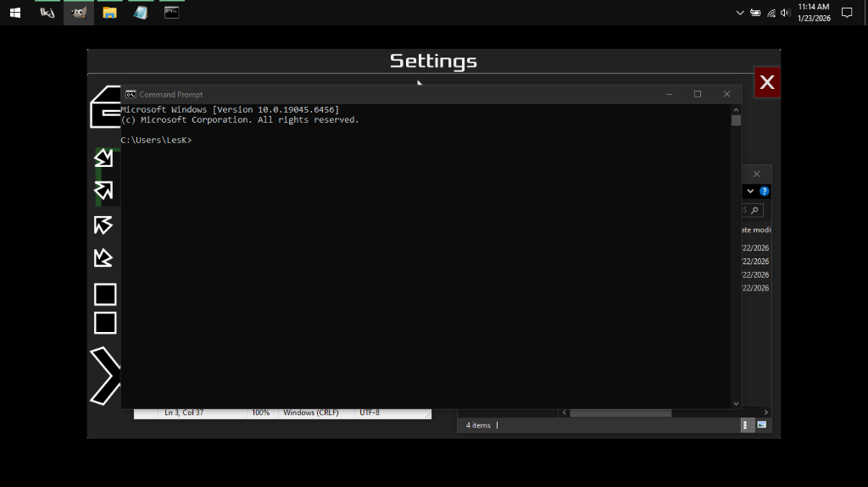The height and width of the screenshot is (487, 868).
Task: Click the Windows Start button
Action: [15, 13]
